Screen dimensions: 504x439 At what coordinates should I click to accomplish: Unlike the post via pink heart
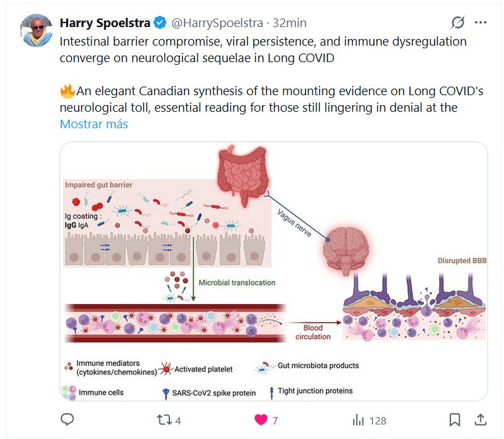(261, 420)
